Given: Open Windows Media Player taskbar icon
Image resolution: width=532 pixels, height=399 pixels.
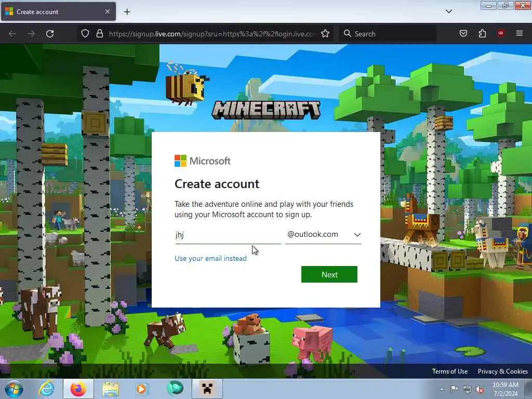Looking at the screenshot, I should (x=142, y=389).
